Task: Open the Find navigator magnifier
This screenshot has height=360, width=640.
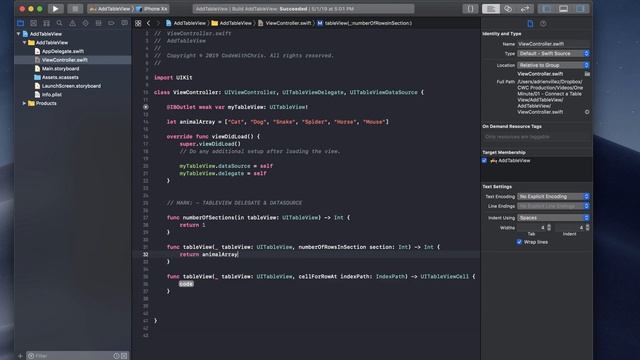Action: [60, 23]
